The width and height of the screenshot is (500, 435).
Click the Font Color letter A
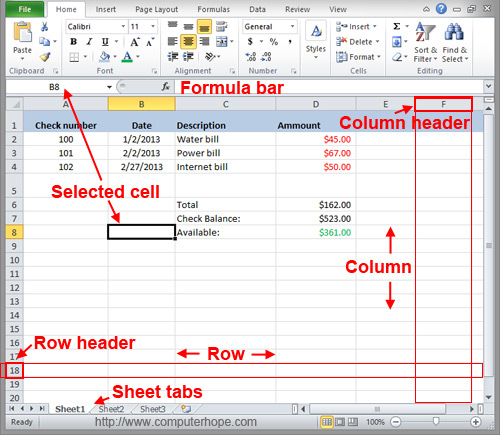pos(127,57)
